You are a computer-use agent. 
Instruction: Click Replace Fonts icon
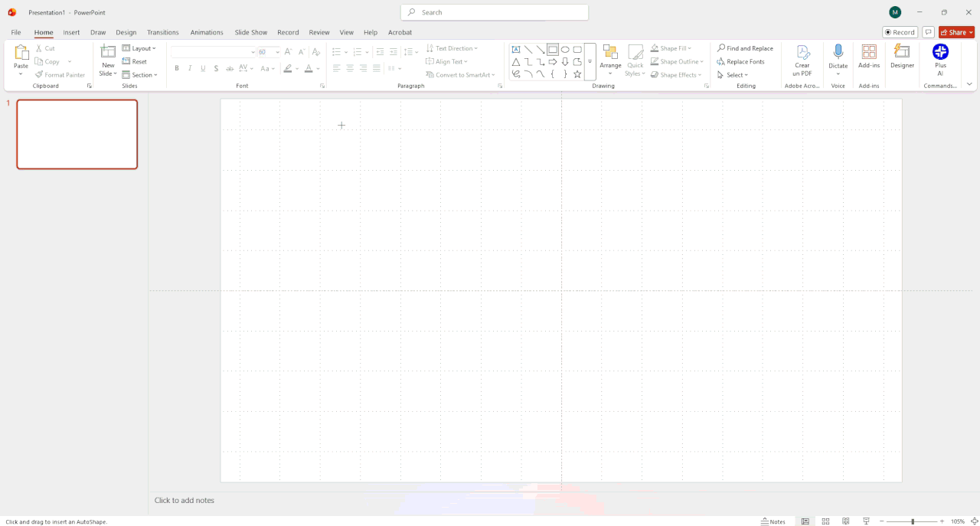coord(740,61)
